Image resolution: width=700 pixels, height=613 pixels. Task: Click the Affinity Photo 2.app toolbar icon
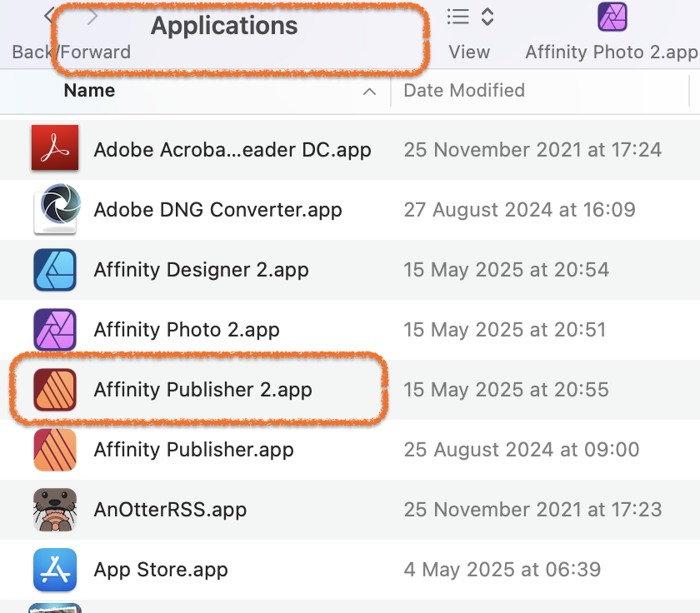pyautogui.click(x=612, y=17)
